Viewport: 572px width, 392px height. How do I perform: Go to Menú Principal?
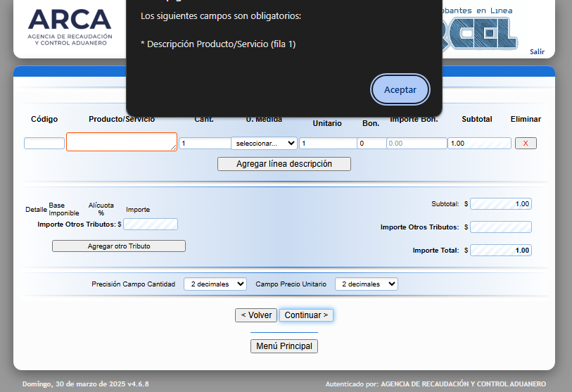[x=284, y=346]
